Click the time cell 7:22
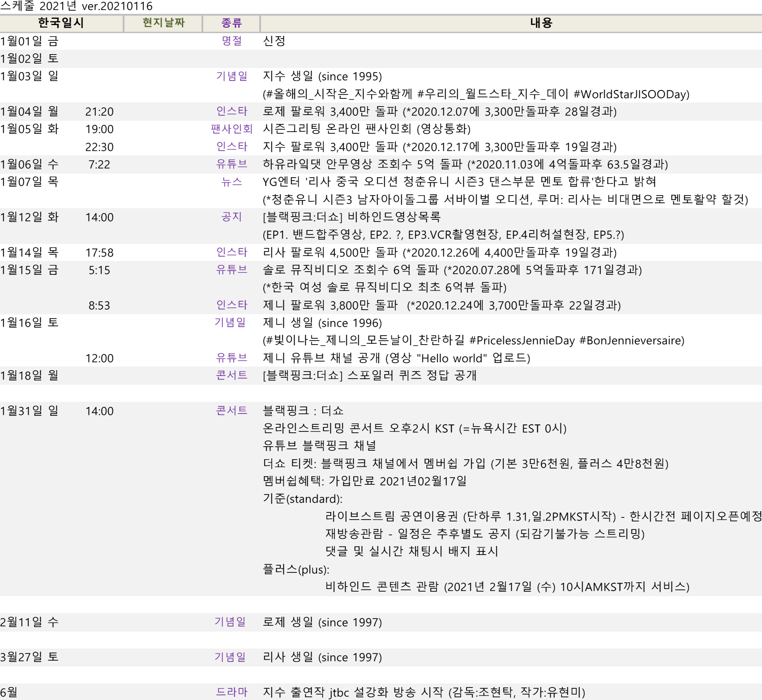The image size is (762, 700). pos(99,164)
